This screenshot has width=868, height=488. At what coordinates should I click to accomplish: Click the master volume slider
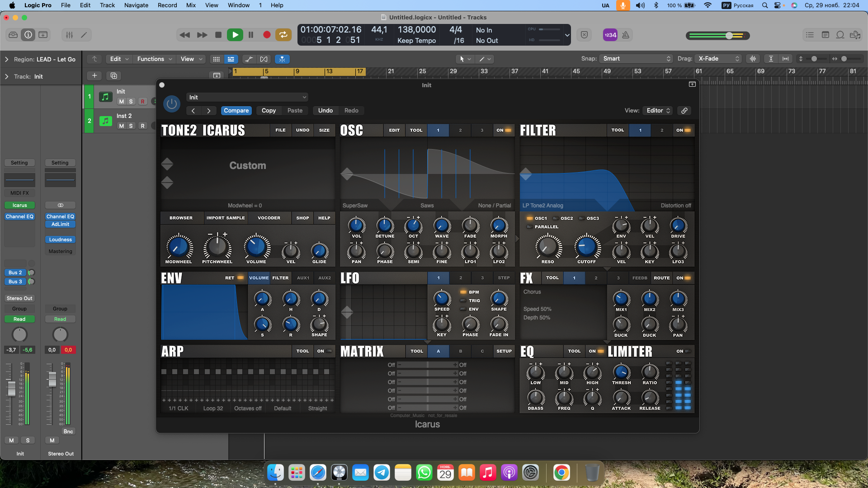[729, 35]
